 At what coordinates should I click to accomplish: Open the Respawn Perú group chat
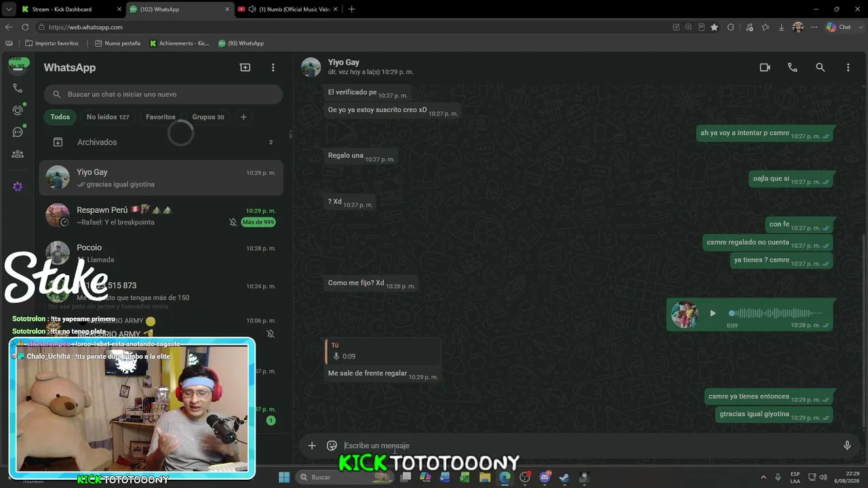161,216
